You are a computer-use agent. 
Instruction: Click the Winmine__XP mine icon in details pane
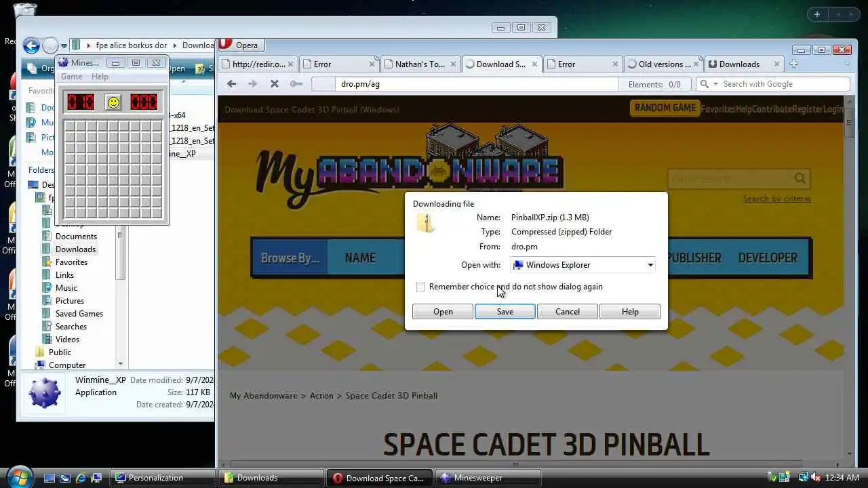click(44, 392)
